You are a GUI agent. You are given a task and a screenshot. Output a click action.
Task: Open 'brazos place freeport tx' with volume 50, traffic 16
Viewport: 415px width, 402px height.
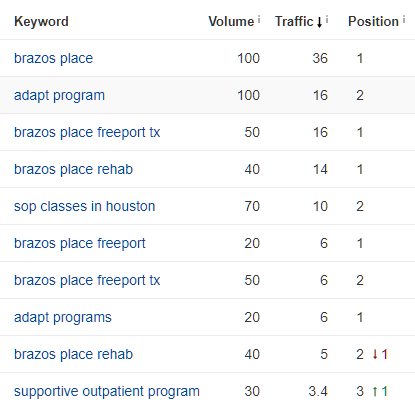(x=87, y=133)
